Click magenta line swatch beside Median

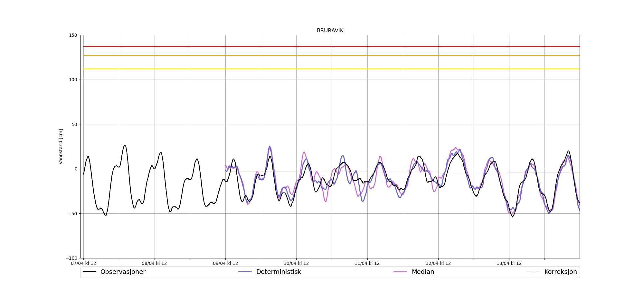click(400, 272)
